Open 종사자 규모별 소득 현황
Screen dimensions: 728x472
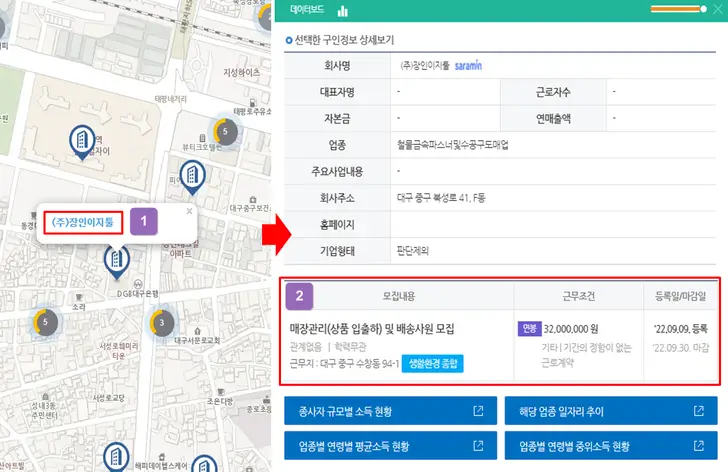pos(390,411)
